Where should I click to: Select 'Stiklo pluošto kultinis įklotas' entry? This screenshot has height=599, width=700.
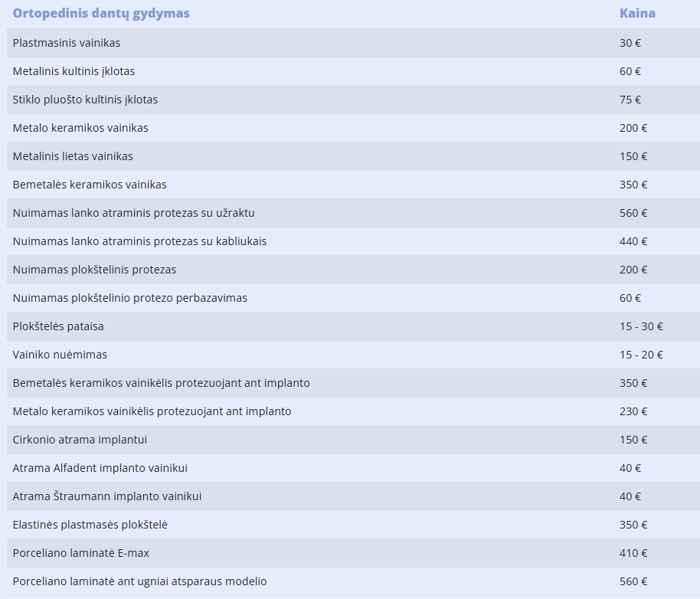85,100
